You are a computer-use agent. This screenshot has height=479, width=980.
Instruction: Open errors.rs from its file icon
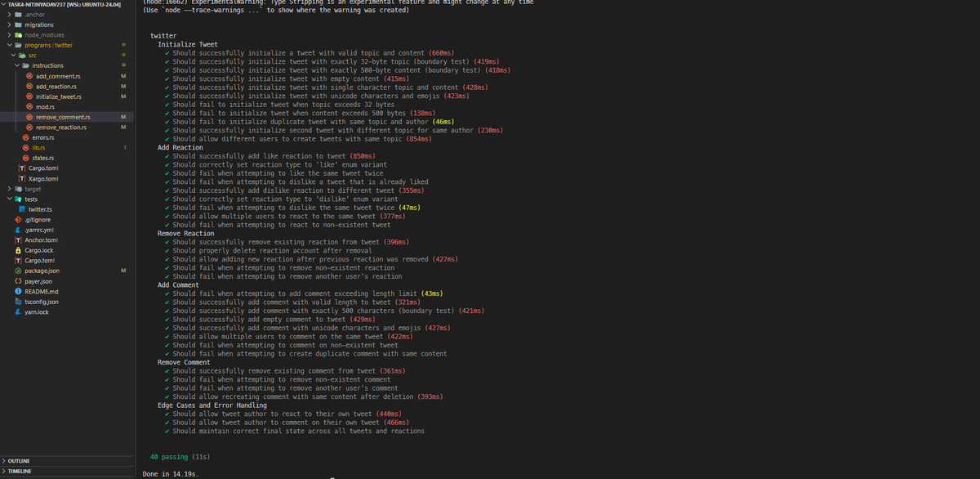point(25,137)
